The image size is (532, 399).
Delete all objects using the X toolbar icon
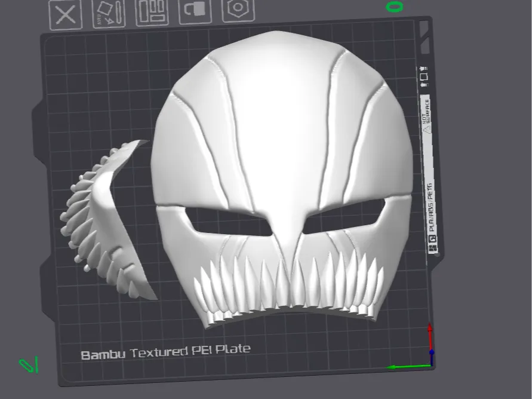click(64, 13)
